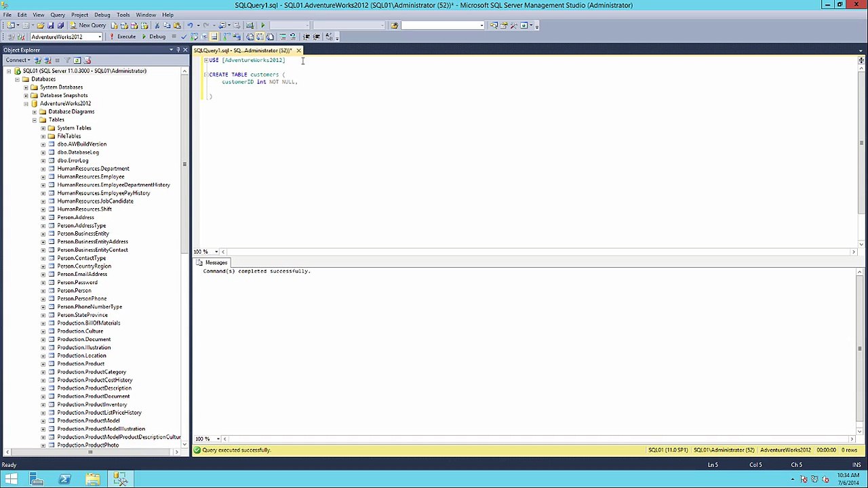
Task: Open Connect dropdown in Object Explorer
Action: tap(18, 60)
